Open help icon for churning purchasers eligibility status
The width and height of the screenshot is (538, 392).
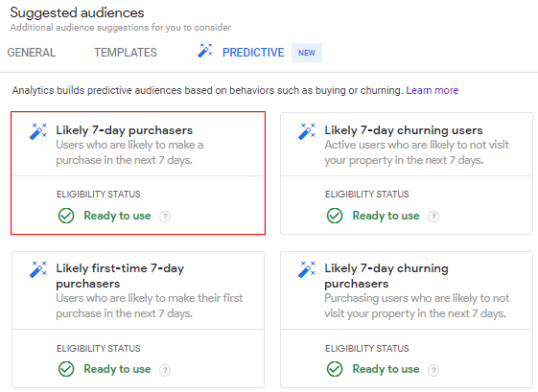click(x=433, y=370)
